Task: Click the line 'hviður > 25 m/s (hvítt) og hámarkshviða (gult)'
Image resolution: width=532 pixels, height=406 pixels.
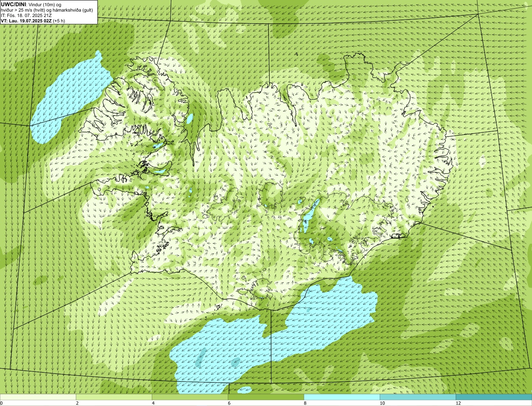Action: pyautogui.click(x=47, y=10)
